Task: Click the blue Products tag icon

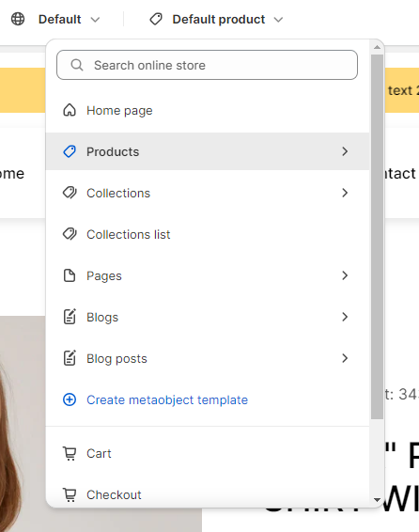Action: click(x=70, y=151)
